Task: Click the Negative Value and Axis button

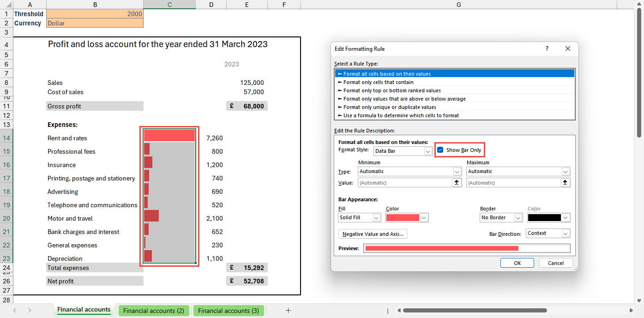Action: pyautogui.click(x=373, y=234)
